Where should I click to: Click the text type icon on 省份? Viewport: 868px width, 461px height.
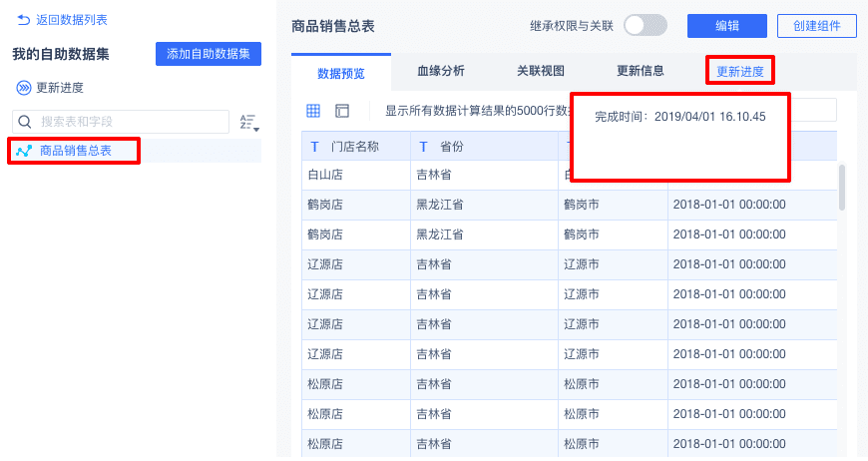click(423, 147)
